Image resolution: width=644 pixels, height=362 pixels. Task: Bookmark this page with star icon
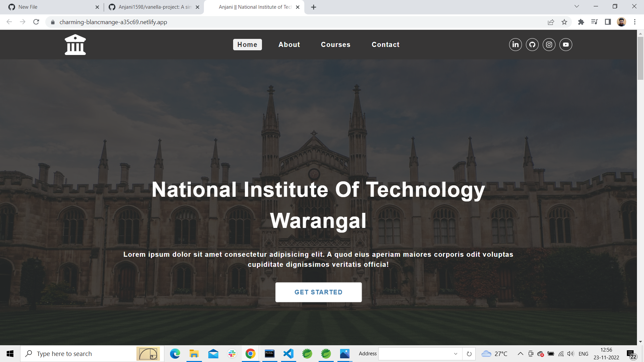564,22
